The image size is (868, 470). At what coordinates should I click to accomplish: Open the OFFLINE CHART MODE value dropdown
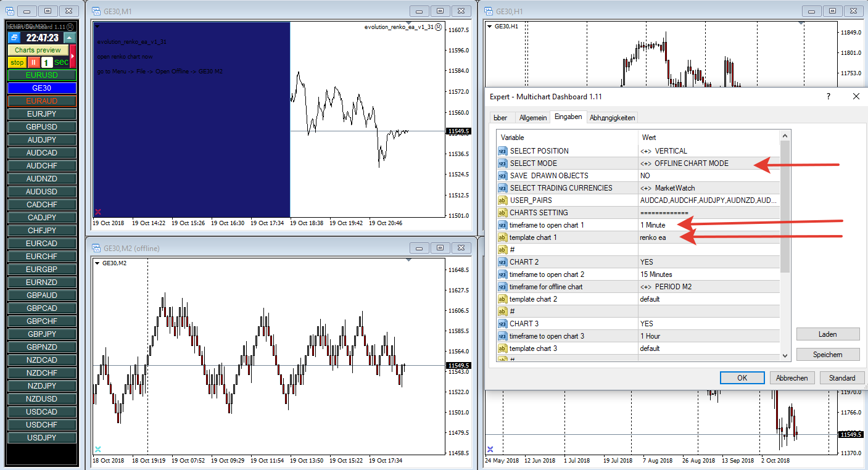click(x=708, y=163)
